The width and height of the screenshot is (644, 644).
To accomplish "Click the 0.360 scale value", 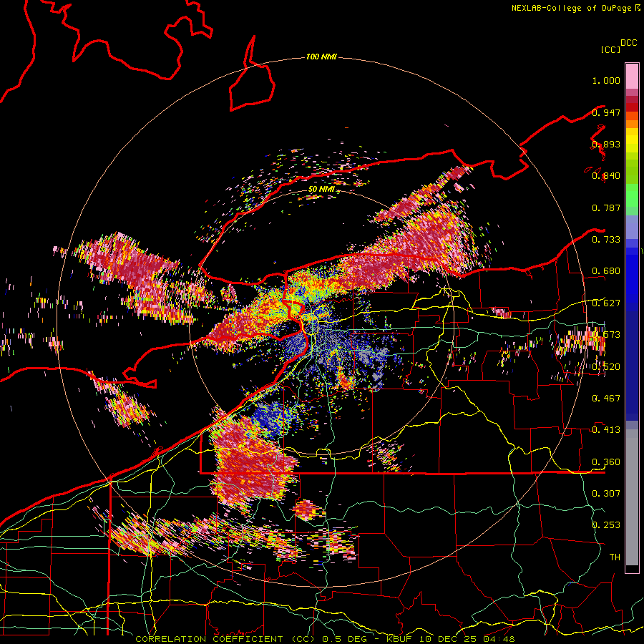I will (606, 462).
